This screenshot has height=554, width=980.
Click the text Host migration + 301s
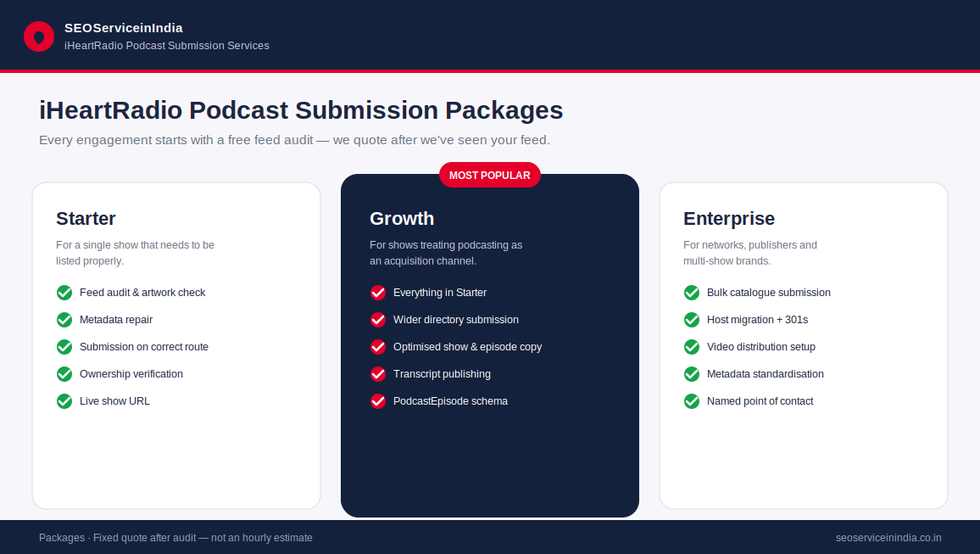click(758, 320)
